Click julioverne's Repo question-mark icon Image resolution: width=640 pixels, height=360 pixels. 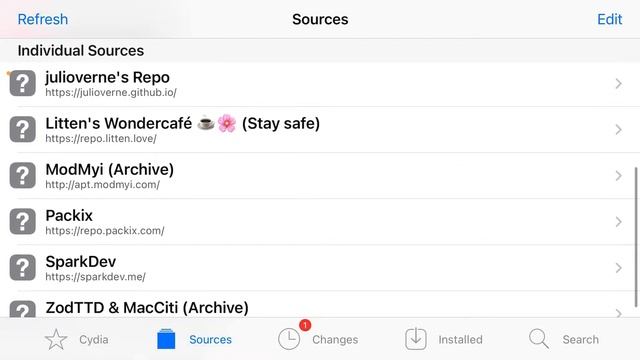[x=22, y=83]
